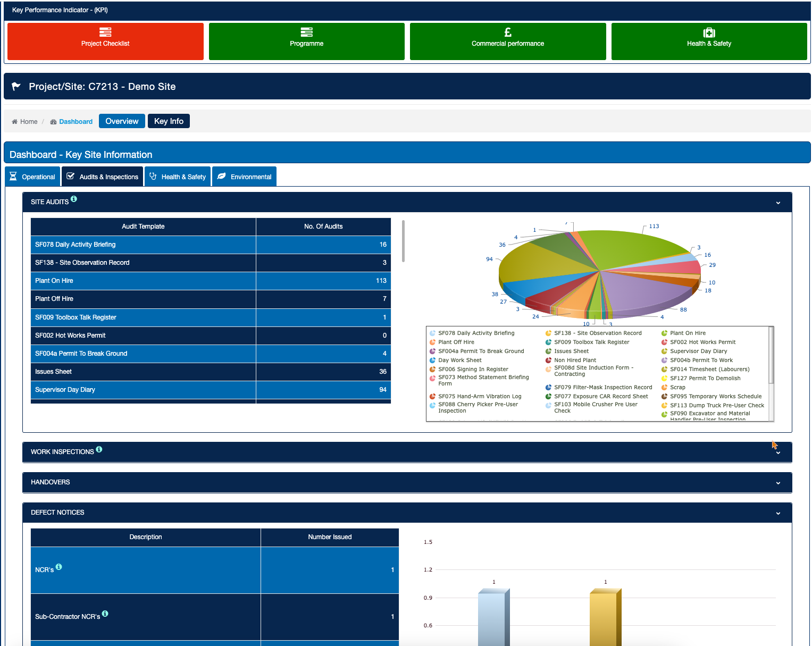Click the audit table vertical scrollbar
The image size is (812, 646).
click(403, 241)
